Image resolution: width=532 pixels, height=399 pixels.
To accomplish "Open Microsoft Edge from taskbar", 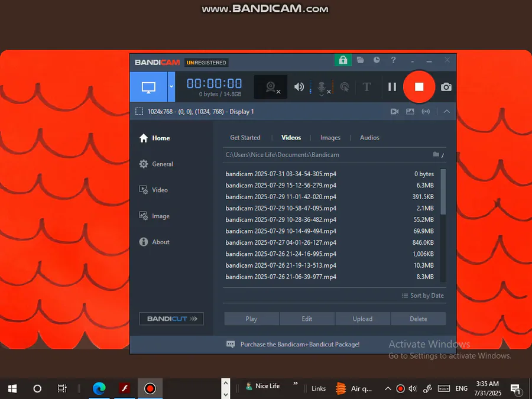I will tap(99, 388).
